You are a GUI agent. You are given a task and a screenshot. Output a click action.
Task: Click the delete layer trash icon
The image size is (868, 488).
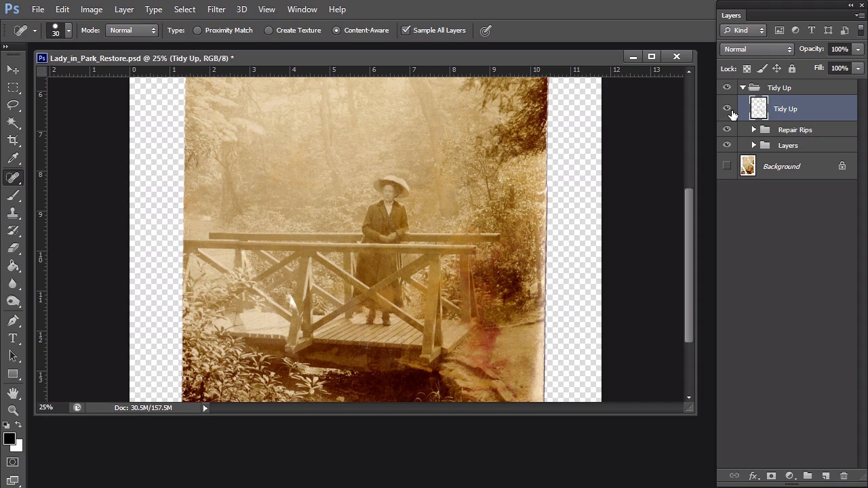pos(844,476)
